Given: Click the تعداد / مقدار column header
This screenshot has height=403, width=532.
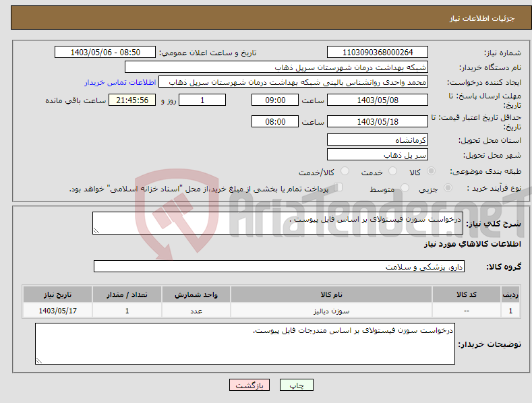Looking at the screenshot, I should (127, 294).
